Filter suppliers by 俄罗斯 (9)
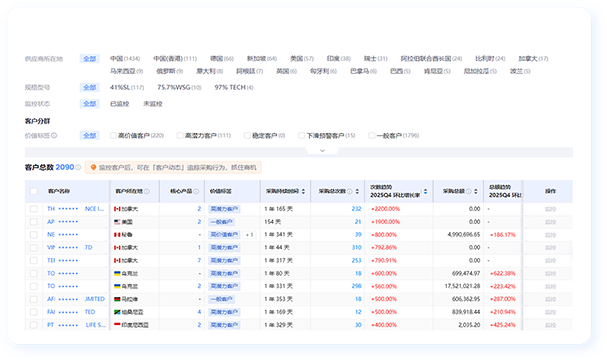607x361 pixels. (x=169, y=71)
